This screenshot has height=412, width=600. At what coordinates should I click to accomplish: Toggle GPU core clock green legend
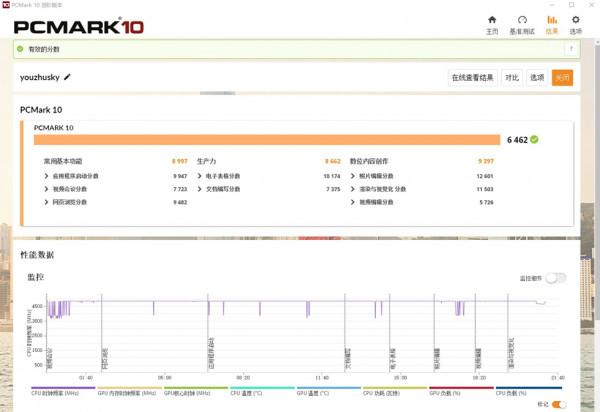click(196, 391)
